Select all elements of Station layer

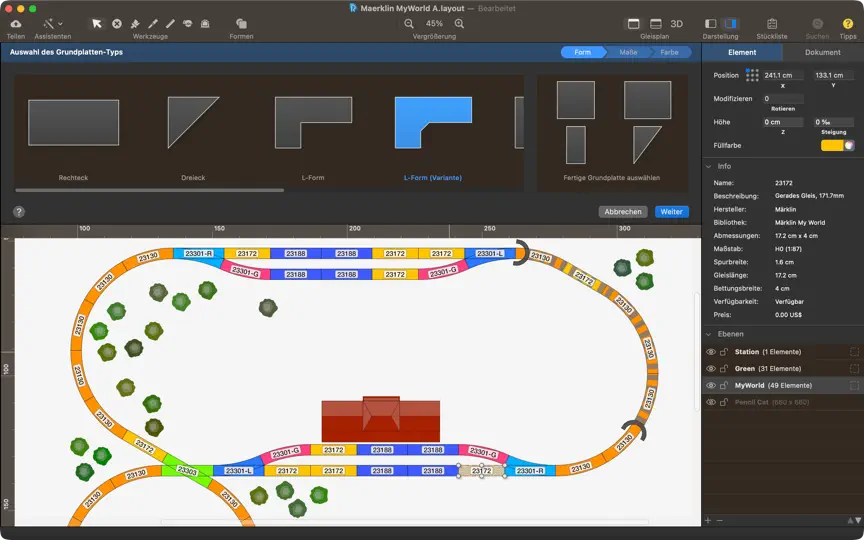coord(855,352)
